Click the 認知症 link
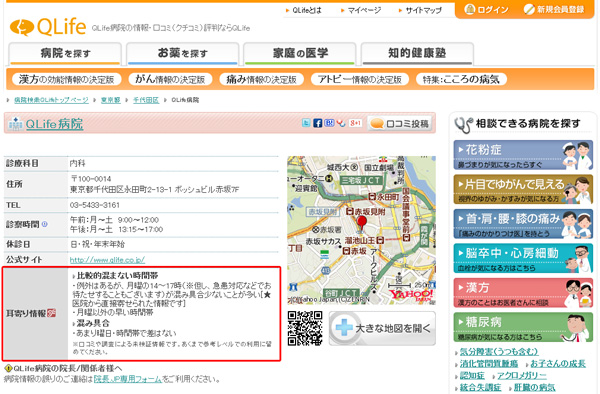Screen dimensions: 600x394 pyautogui.click(x=472, y=376)
